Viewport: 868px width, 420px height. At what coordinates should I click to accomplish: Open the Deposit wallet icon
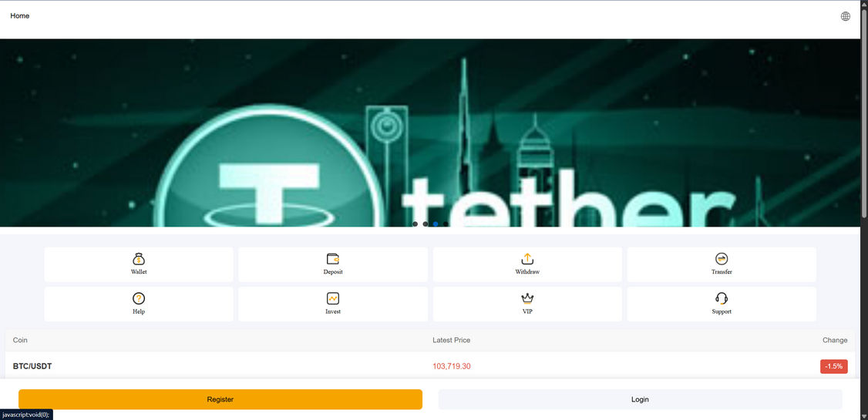pos(333,259)
